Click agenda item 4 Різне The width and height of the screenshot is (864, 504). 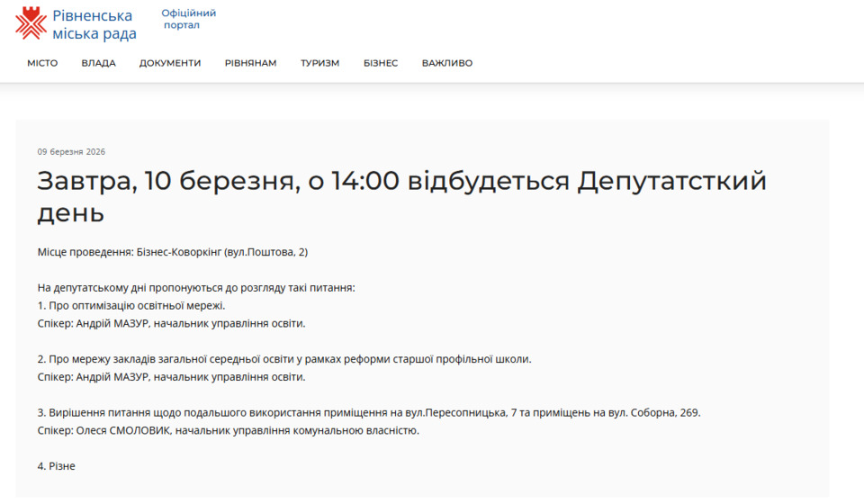57,466
